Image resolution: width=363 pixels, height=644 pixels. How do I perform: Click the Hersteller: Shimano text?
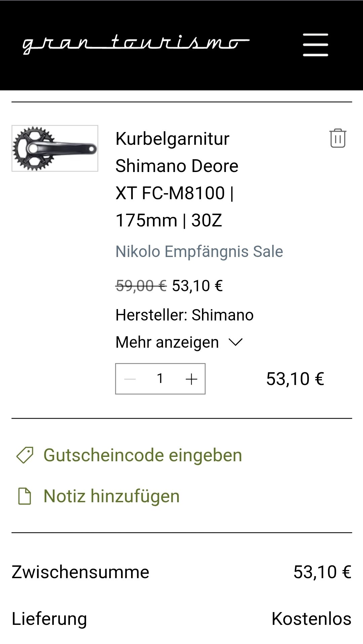point(184,315)
